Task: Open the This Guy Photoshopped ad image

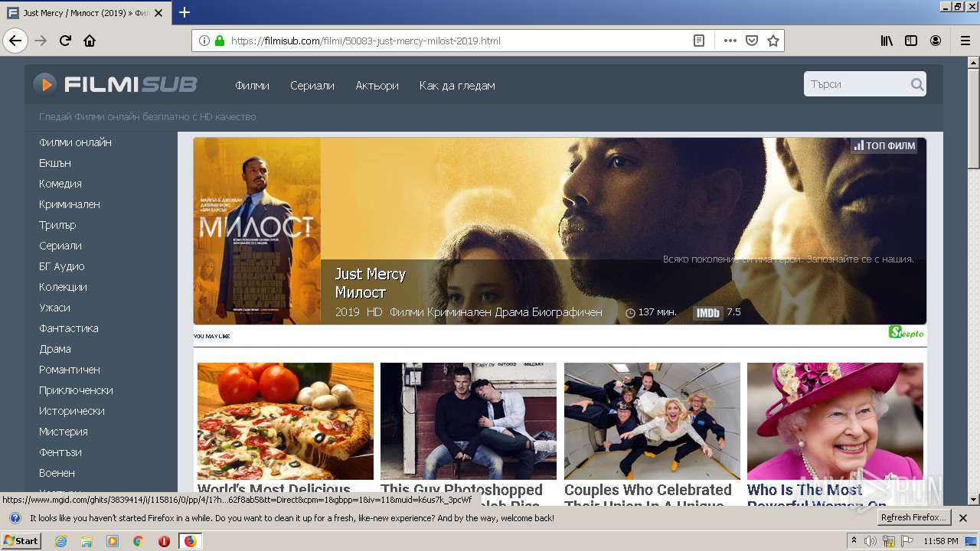Action: (469, 421)
